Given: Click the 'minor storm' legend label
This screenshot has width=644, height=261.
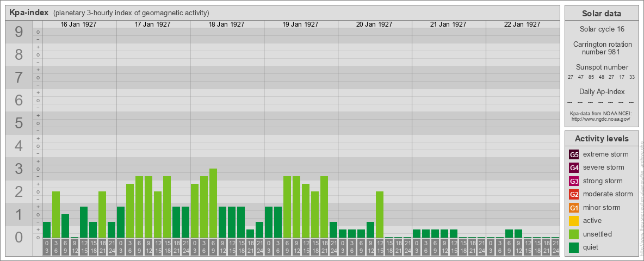Looking at the screenshot, I should click(602, 208).
